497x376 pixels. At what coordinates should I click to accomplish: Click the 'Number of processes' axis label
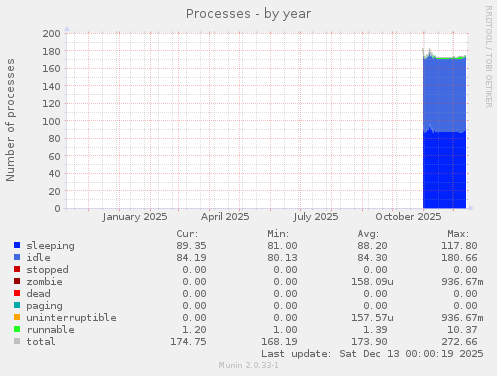click(x=10, y=120)
